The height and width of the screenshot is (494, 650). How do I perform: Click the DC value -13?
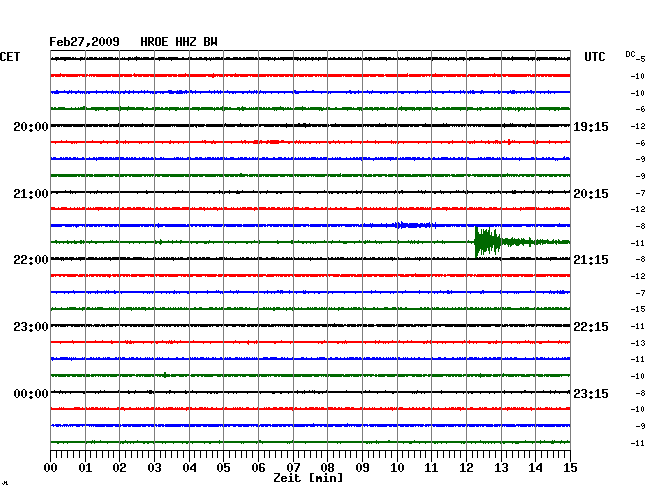click(638, 343)
